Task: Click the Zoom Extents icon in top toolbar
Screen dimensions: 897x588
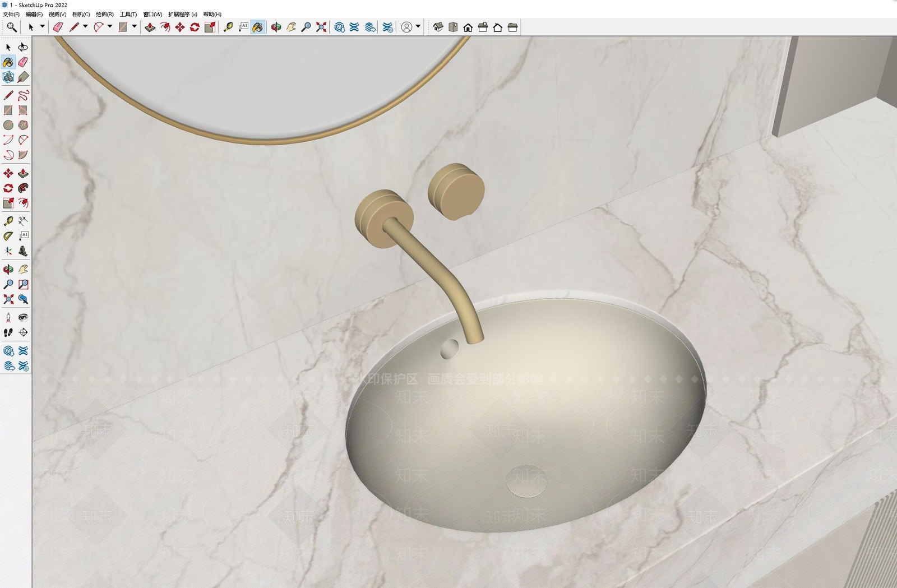Action: click(321, 27)
